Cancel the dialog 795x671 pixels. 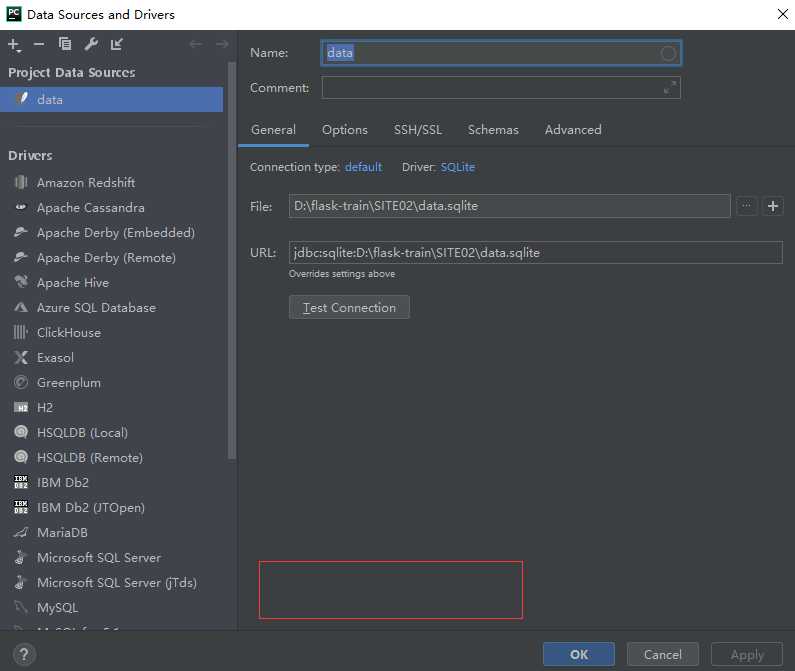click(663, 654)
